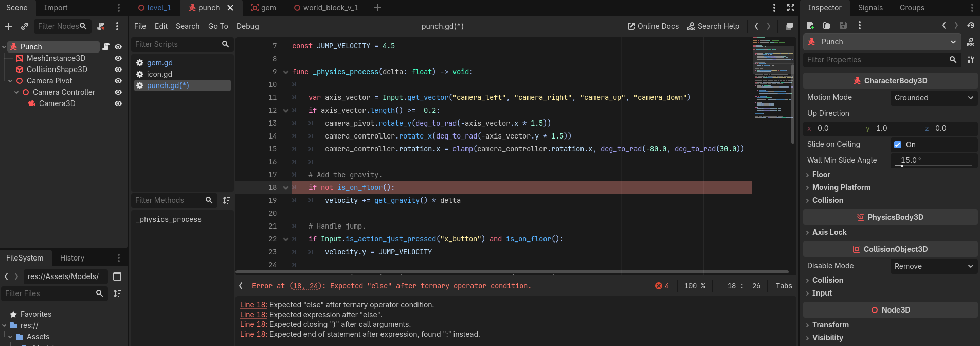Viewport: 980px width, 346px height.
Task: Adjust Wall Min Slide Angle slider
Action: tap(933, 165)
